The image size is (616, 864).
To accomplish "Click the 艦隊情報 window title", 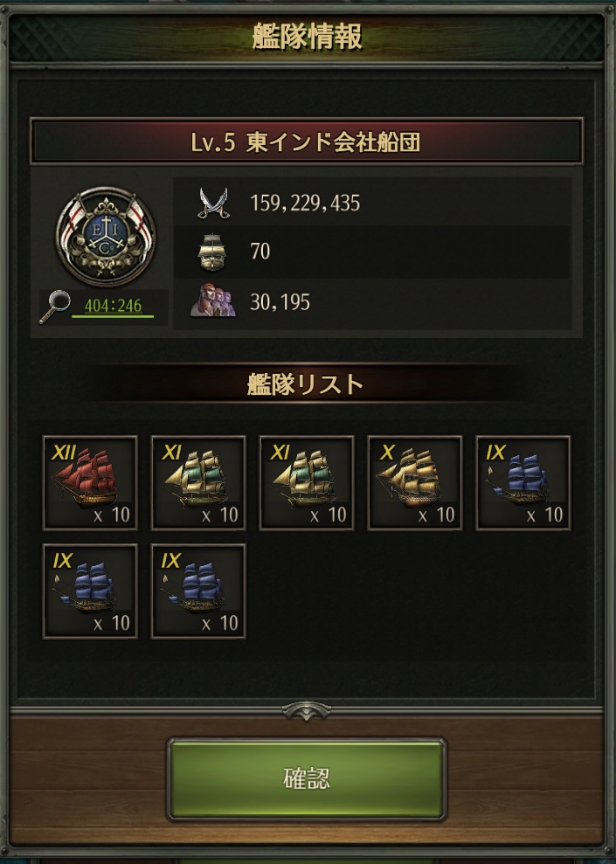I will (307, 37).
